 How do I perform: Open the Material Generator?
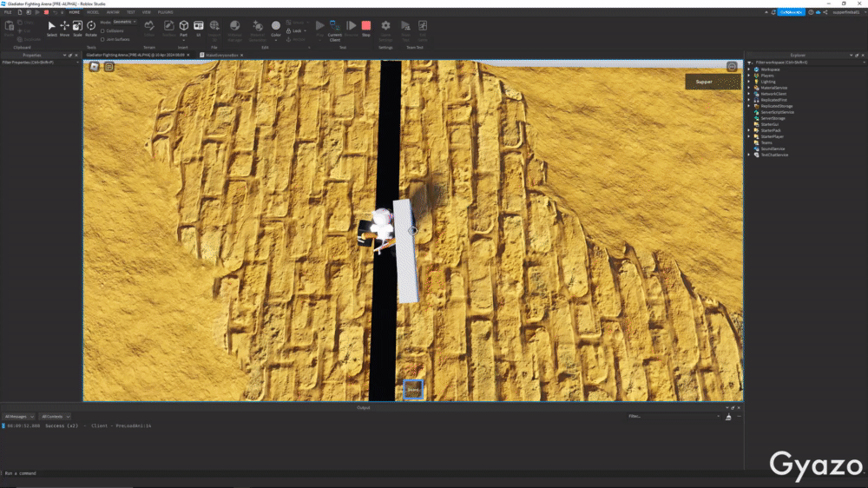(x=258, y=29)
